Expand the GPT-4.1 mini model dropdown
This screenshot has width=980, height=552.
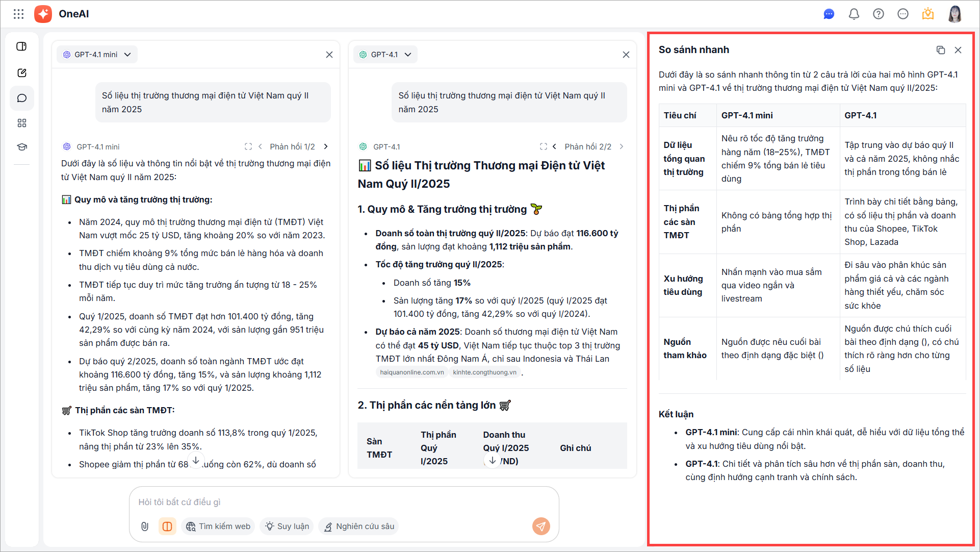tap(97, 55)
